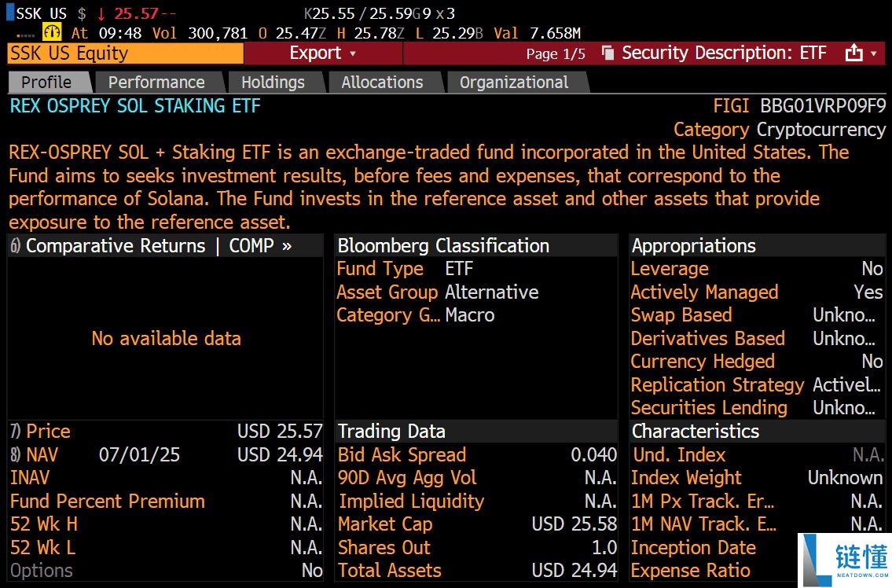Screen dimensions: 892x588
Task: Switch to the Performance tab
Action: (x=158, y=82)
